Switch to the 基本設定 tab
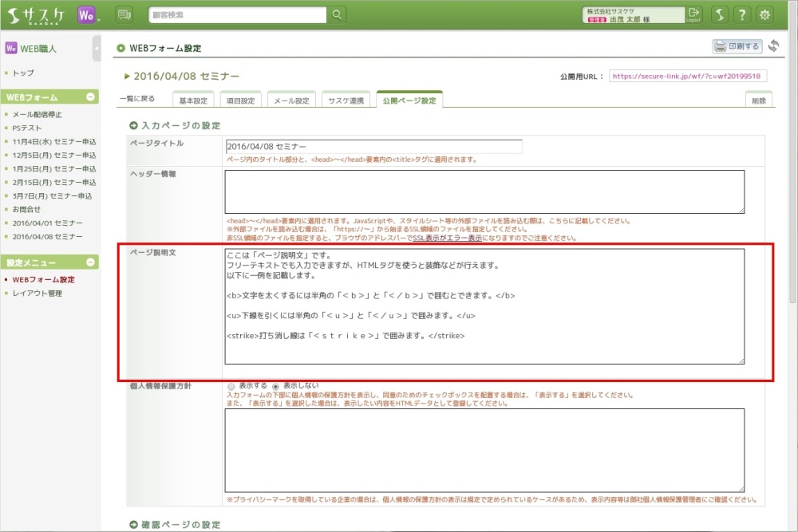 click(193, 101)
